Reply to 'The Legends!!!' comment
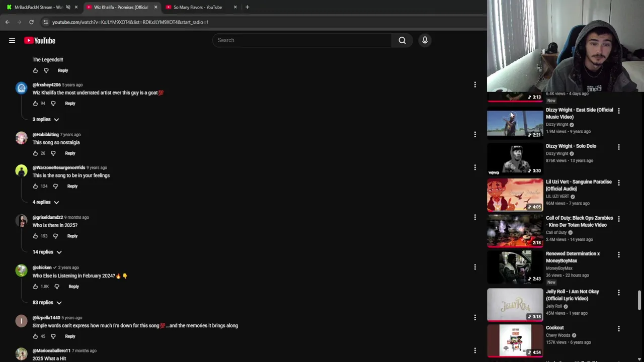The height and width of the screenshot is (362, 644). [x=63, y=71]
